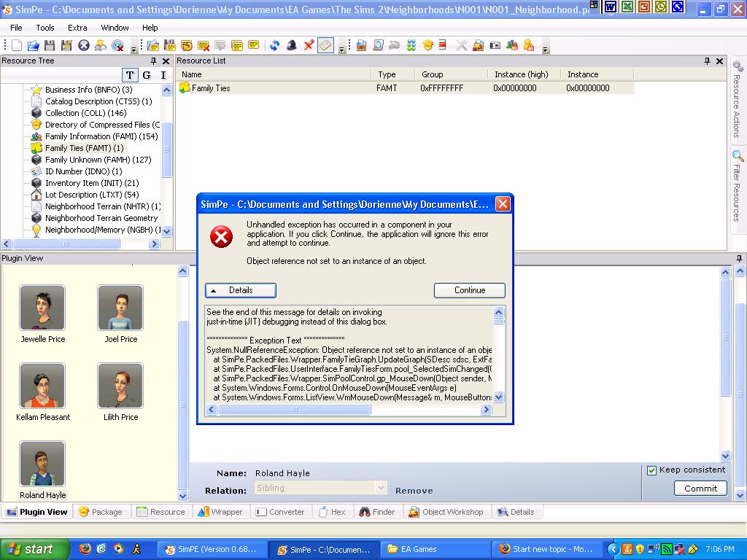Open the Tools menu
The image size is (747, 560).
click(x=45, y=28)
